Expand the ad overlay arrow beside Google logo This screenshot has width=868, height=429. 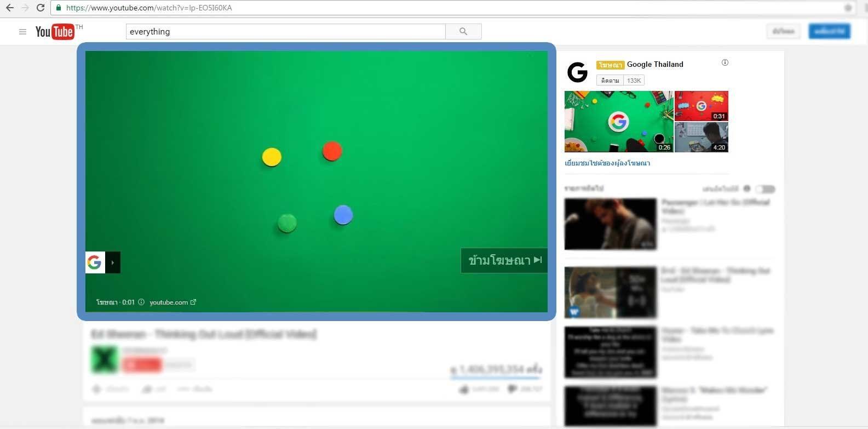112,262
